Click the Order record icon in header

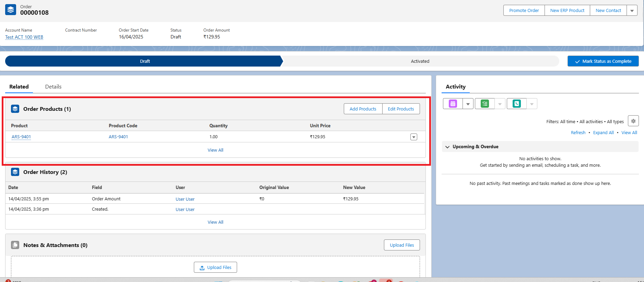[11, 10]
